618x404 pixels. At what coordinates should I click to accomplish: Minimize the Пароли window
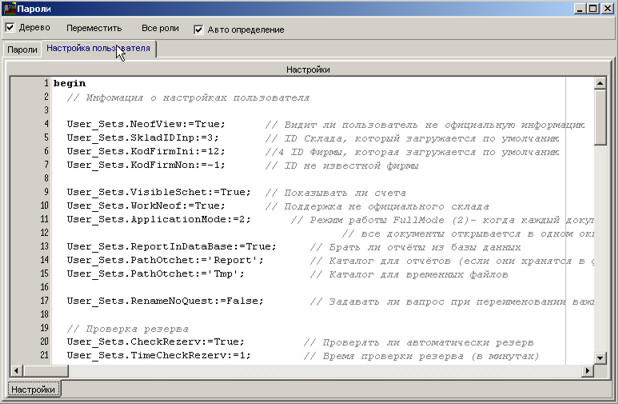(x=576, y=8)
